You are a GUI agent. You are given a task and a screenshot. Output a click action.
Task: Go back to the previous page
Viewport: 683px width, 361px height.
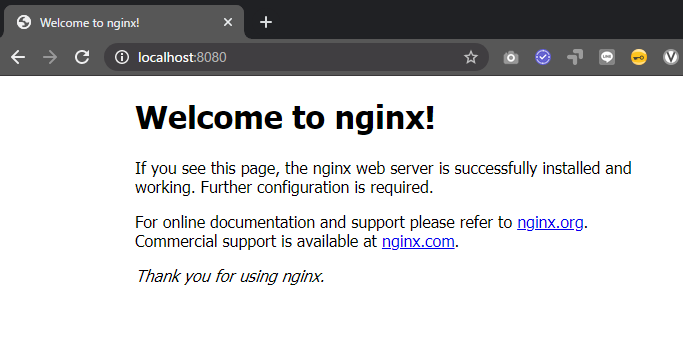[18, 57]
